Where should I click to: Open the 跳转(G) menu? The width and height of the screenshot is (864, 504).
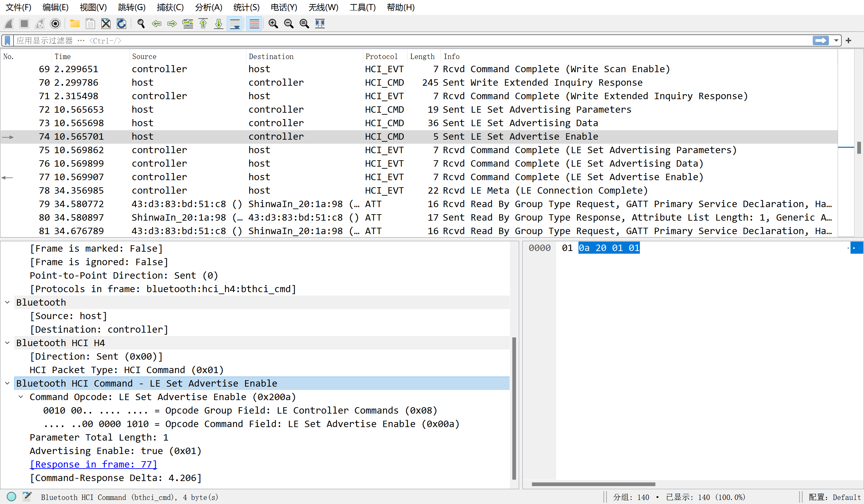pyautogui.click(x=132, y=7)
